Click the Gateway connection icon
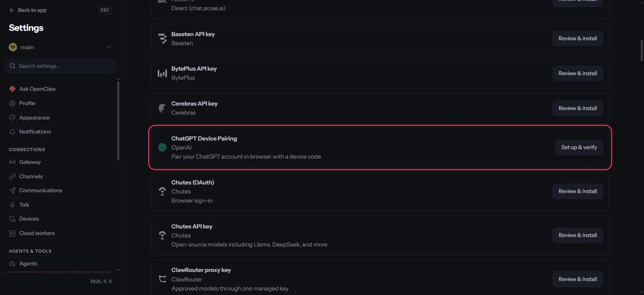The image size is (644, 295). 12,162
